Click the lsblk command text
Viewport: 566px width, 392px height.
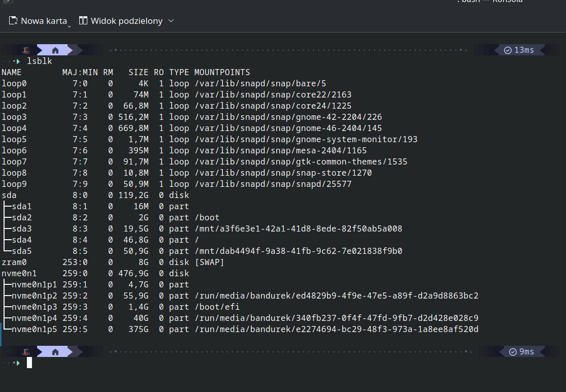39,61
